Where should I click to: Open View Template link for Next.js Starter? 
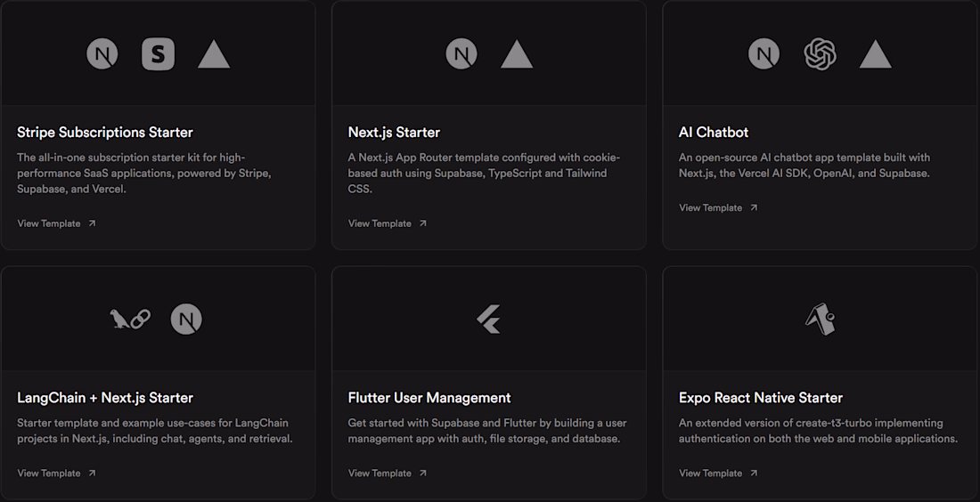pyautogui.click(x=388, y=223)
